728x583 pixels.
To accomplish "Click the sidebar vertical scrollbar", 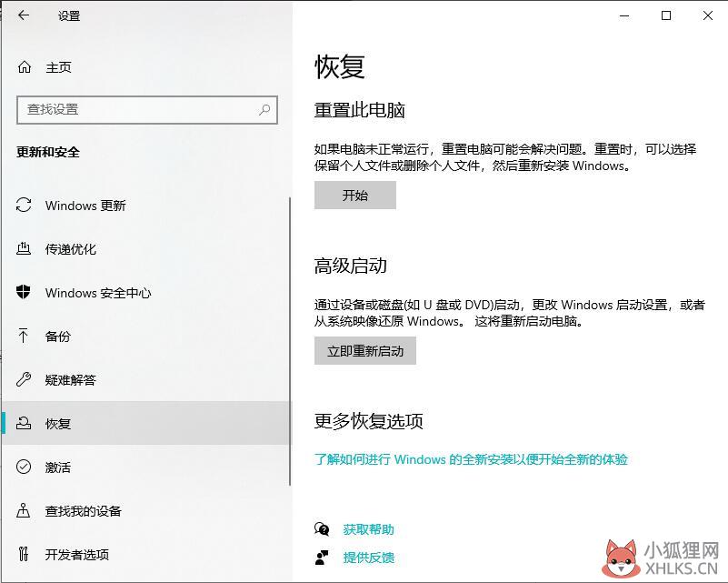I will (x=290, y=341).
